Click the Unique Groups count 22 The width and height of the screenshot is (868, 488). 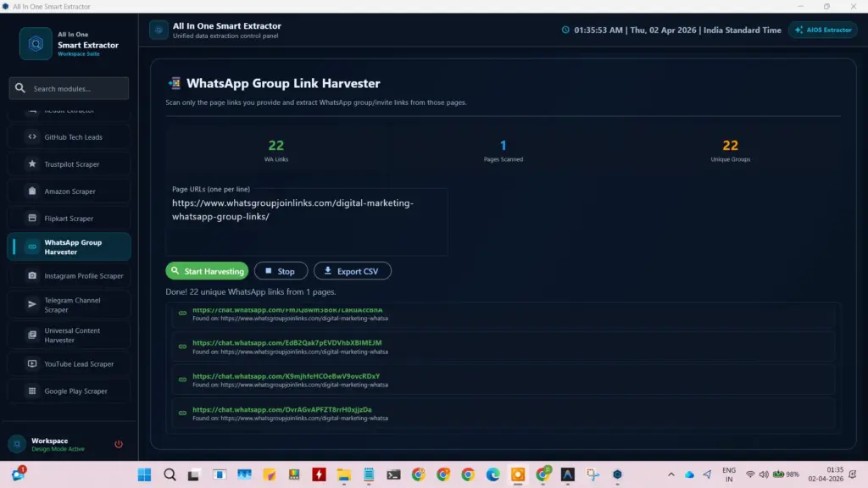pos(730,146)
